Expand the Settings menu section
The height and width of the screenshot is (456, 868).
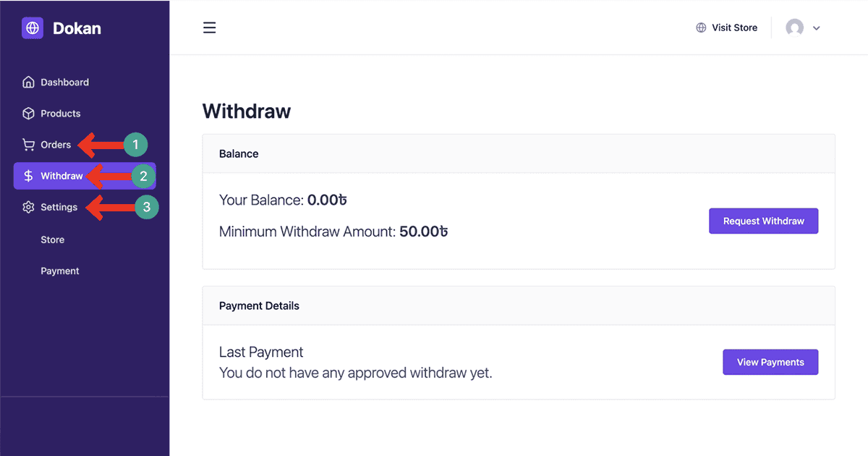pyautogui.click(x=59, y=208)
